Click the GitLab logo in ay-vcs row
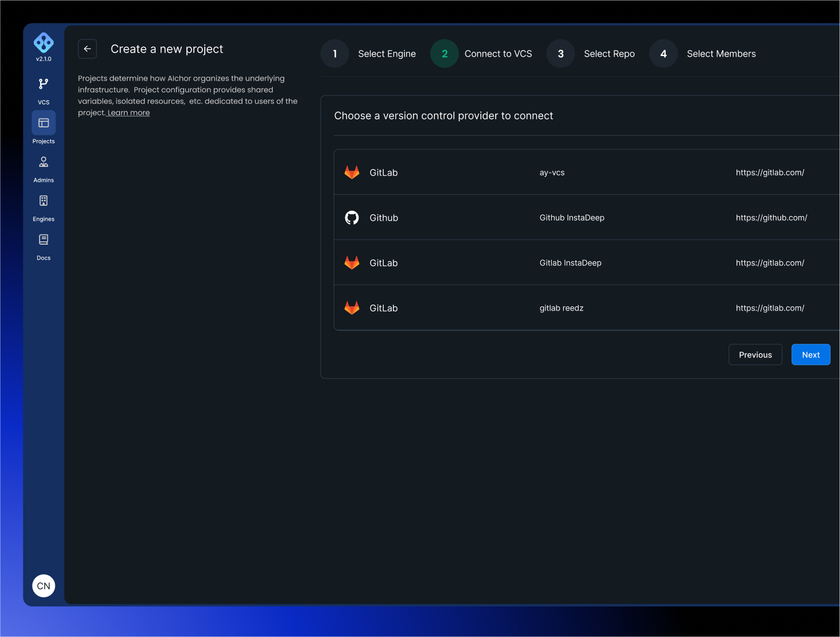This screenshot has height=637, width=840. (352, 172)
